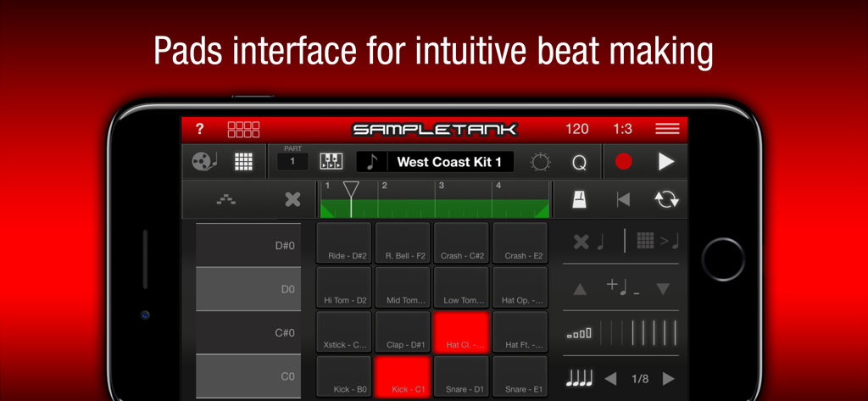The image size is (868, 401).
Task: Tap the Crash - E2 pad
Action: click(x=520, y=243)
